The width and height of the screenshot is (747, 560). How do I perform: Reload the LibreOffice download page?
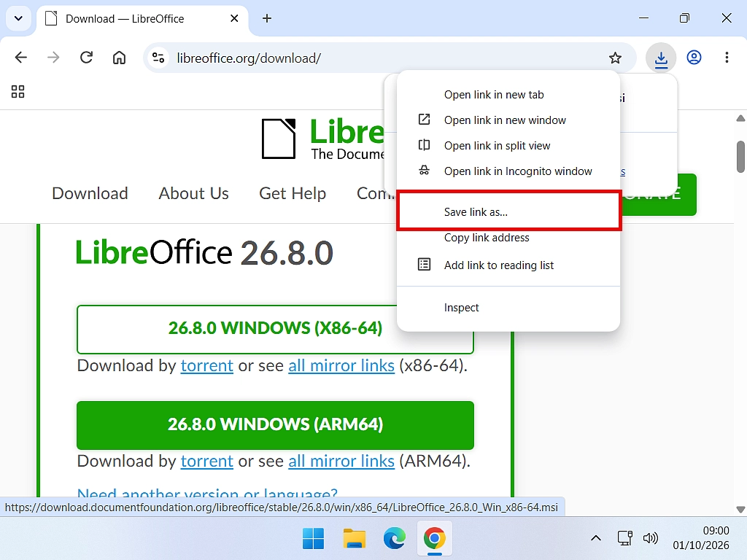86,58
